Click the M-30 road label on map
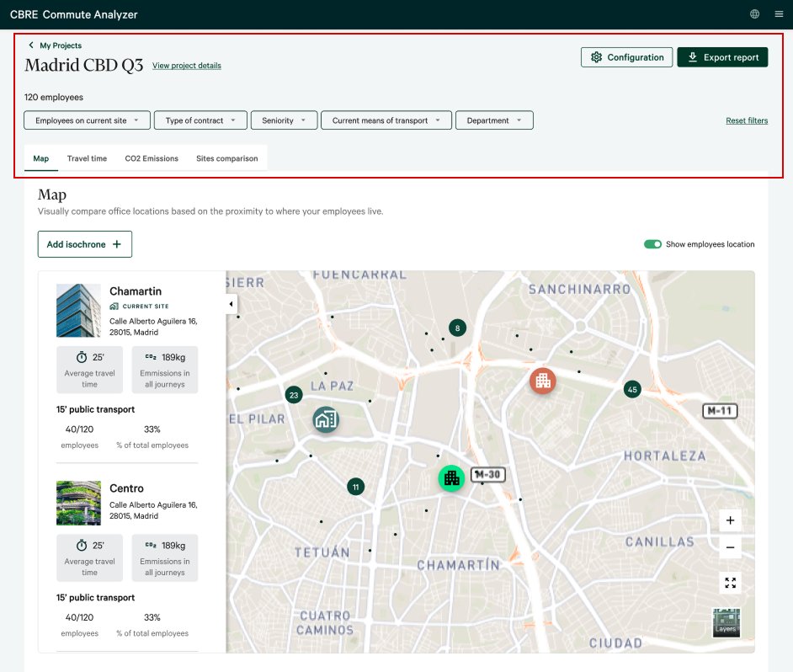793x672 pixels. pyautogui.click(x=488, y=475)
